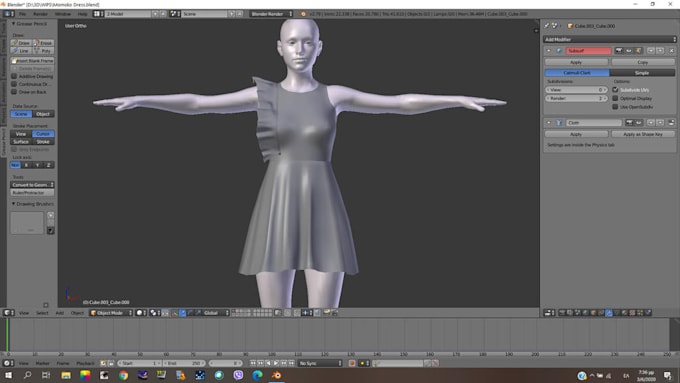
Task: Collapse the Subsurf modifier panel
Action: [549, 51]
